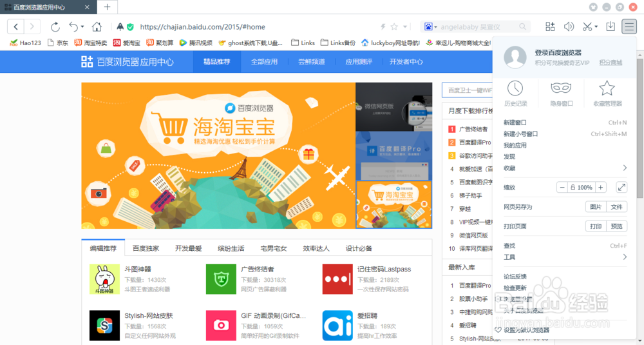Click the 打印 button
Image resolution: width=644 pixels, height=345 pixels.
click(596, 226)
